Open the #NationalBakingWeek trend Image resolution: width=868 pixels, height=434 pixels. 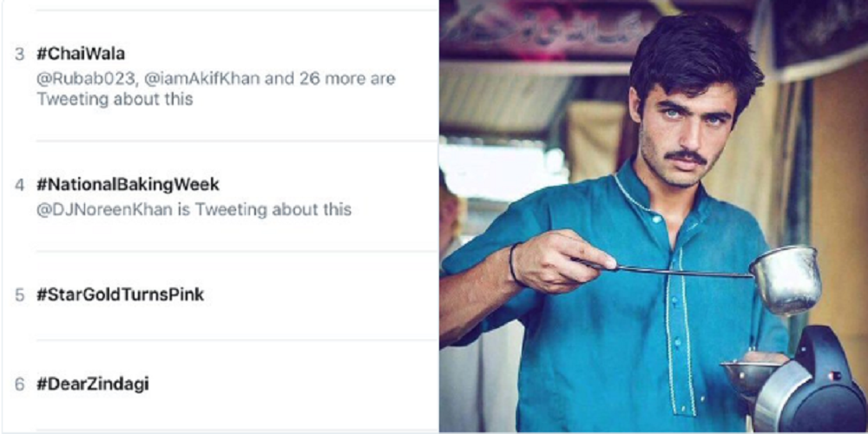tap(128, 185)
